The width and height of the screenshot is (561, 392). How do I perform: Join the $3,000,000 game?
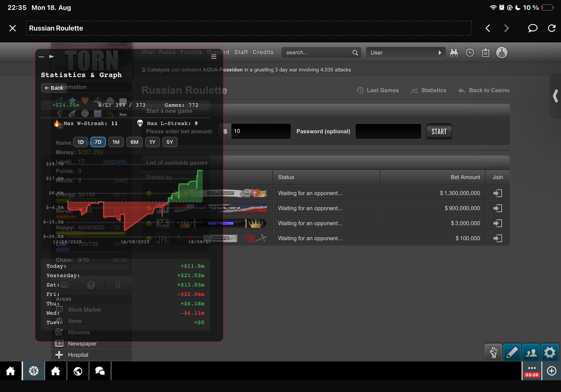point(498,223)
